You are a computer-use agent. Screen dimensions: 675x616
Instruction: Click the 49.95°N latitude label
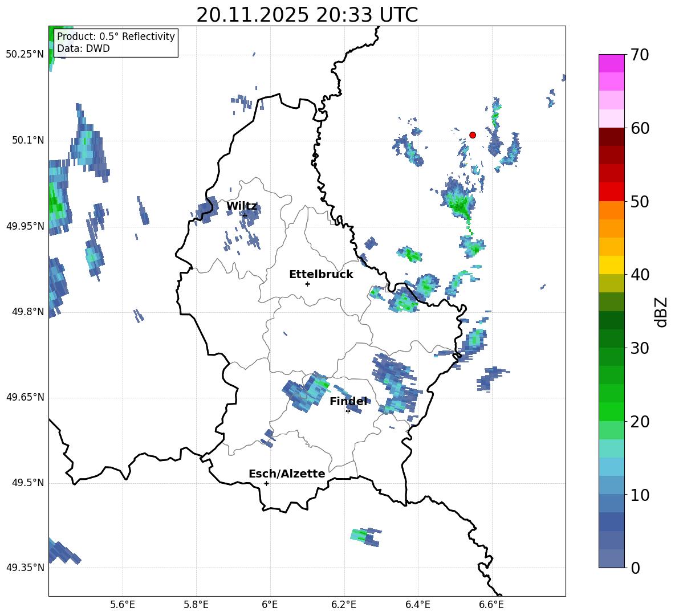pos(25,226)
